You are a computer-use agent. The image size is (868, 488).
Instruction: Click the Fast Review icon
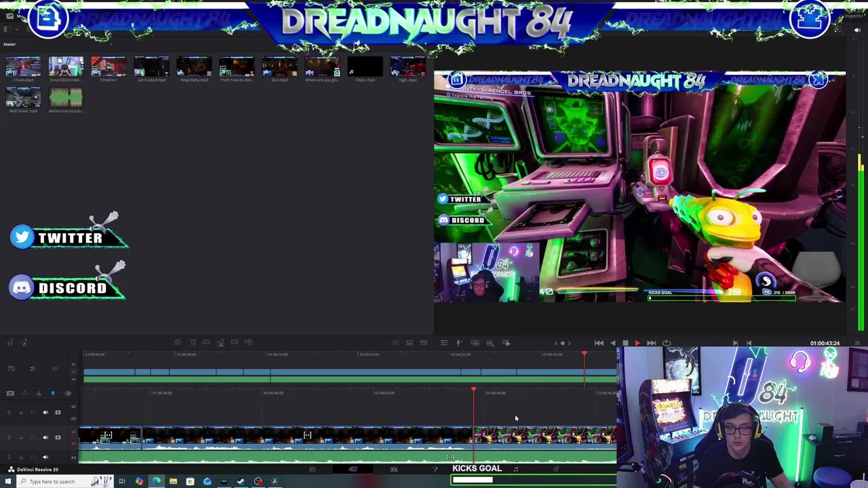pos(507,343)
